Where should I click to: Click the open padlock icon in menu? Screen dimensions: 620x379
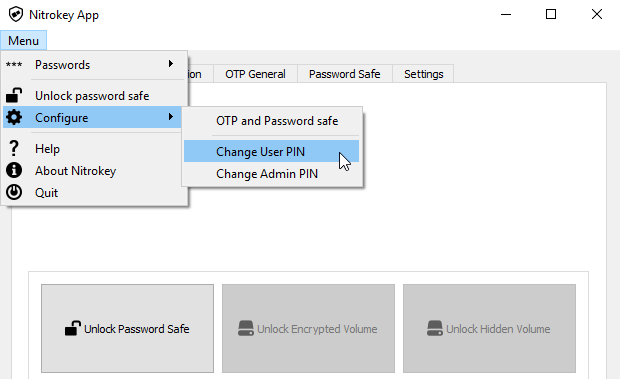click(14, 96)
